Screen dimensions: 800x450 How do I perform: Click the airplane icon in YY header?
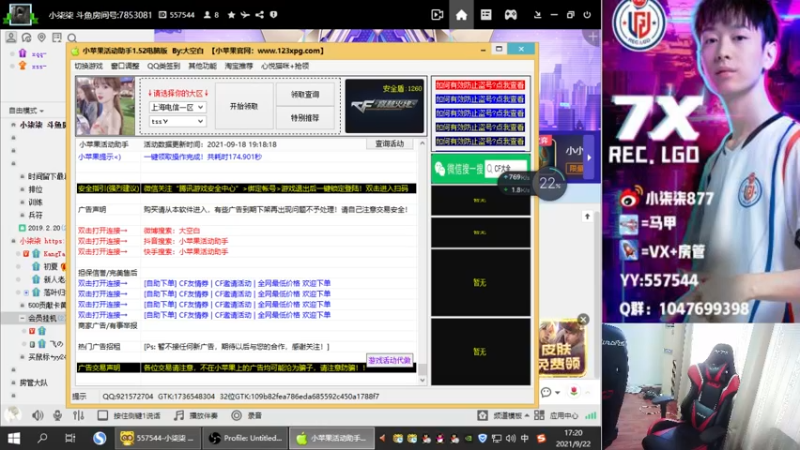tap(245, 15)
